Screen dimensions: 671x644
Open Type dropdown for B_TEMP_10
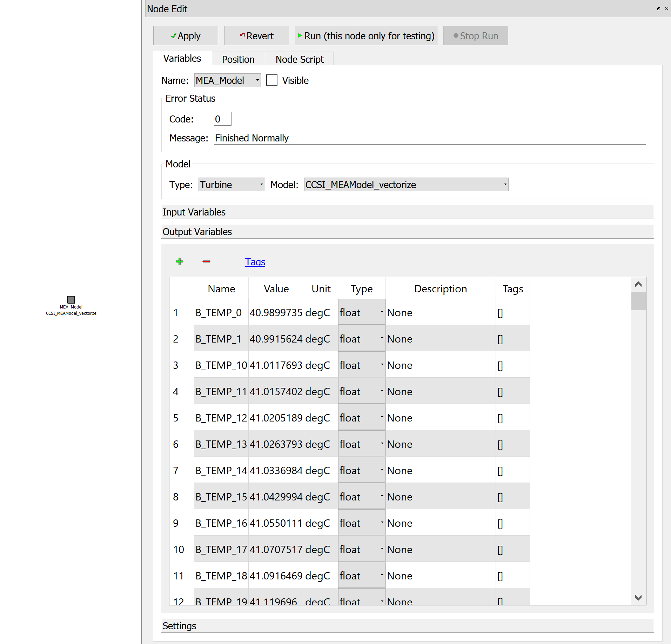point(362,365)
